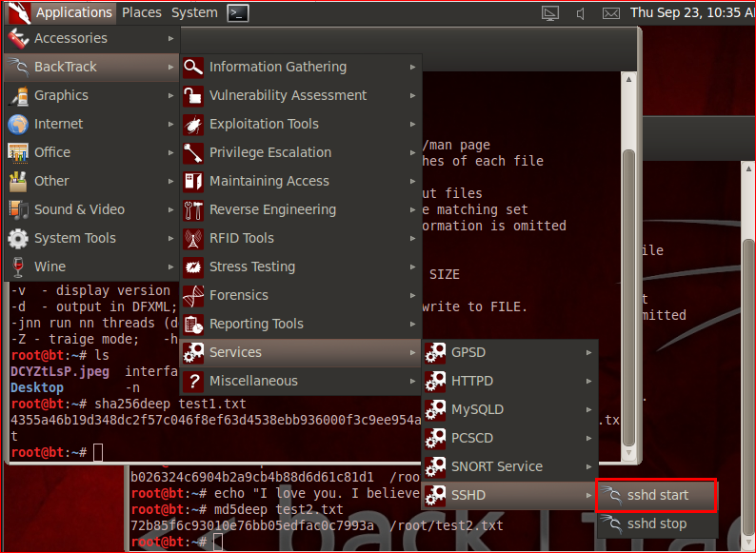The image size is (756, 553).
Task: Open the Maintaining Access entry
Action: (300, 181)
